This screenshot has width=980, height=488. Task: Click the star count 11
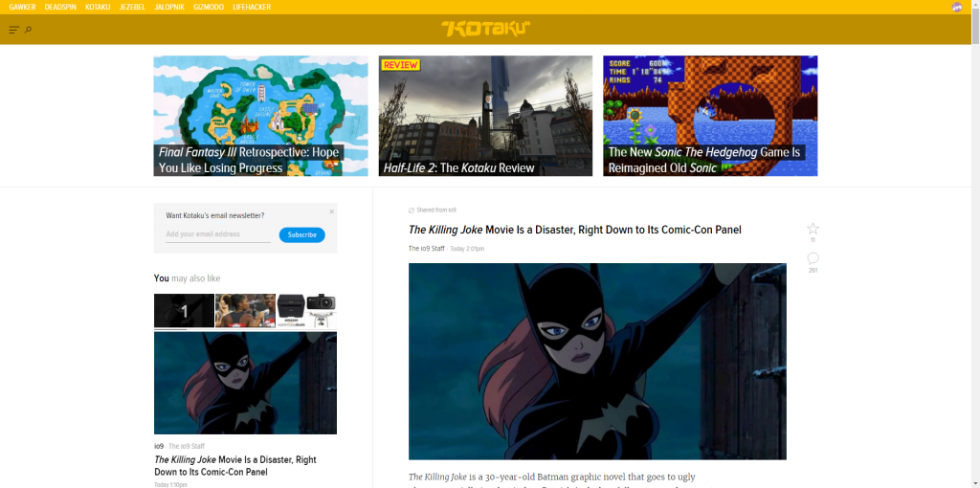(813, 240)
